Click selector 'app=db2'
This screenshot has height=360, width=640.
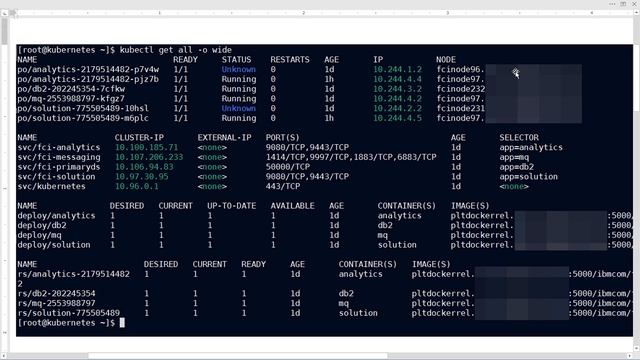(517, 167)
